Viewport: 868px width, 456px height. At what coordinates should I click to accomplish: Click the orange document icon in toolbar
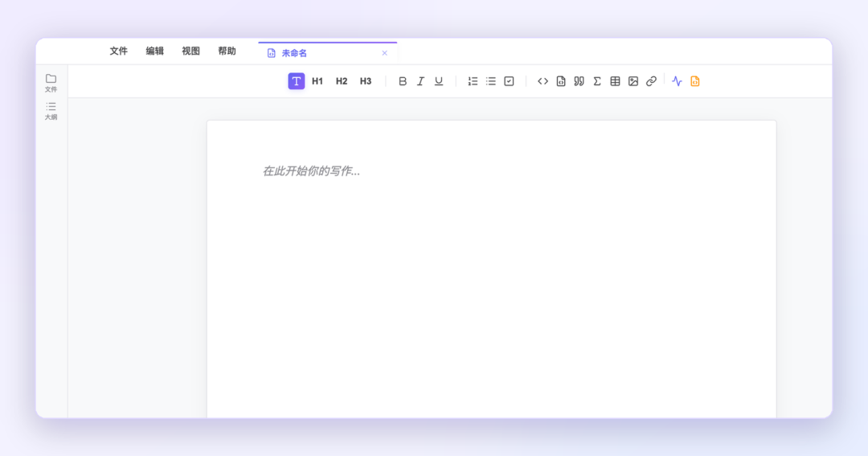[x=695, y=81]
